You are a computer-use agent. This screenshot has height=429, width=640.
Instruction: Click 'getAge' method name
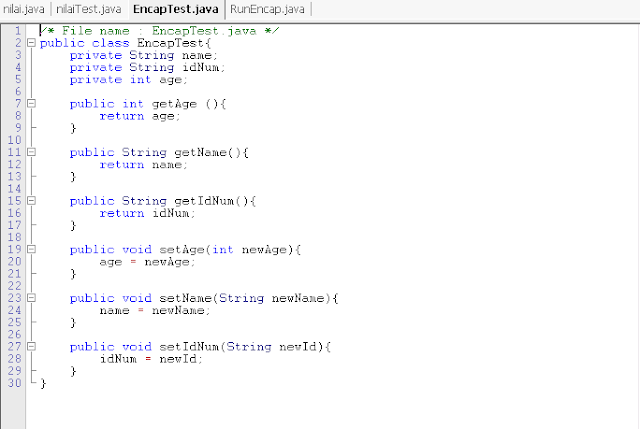click(174, 104)
